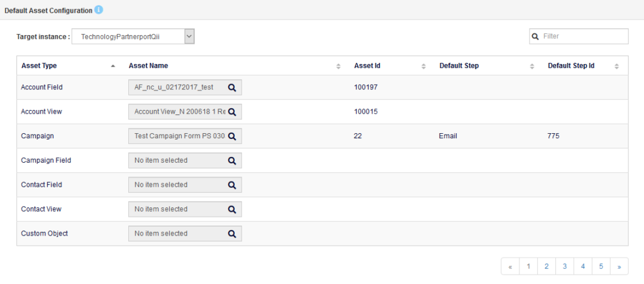
Task: Jump to page 5 in pagination
Action: coord(601,266)
